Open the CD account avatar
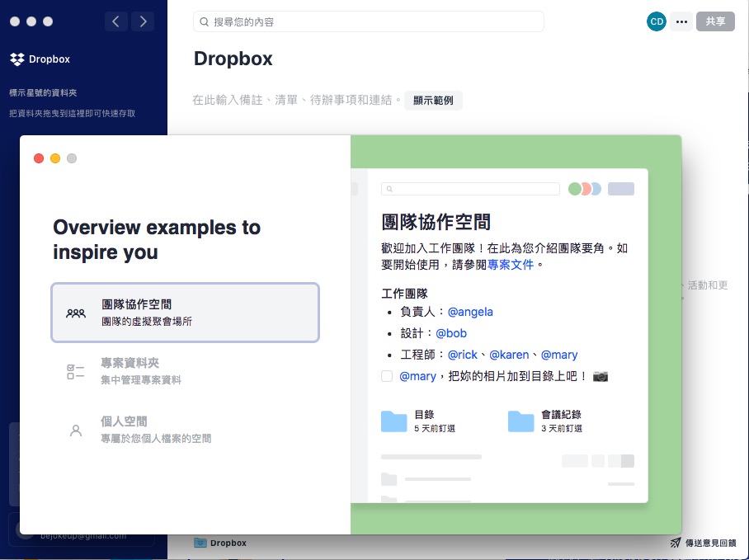749x560 pixels. pos(657,21)
